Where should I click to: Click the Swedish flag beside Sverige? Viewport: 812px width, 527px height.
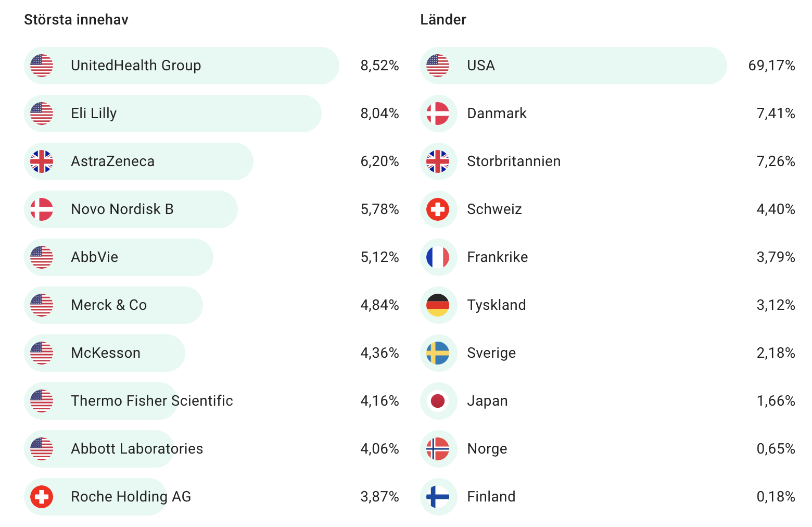tap(438, 353)
